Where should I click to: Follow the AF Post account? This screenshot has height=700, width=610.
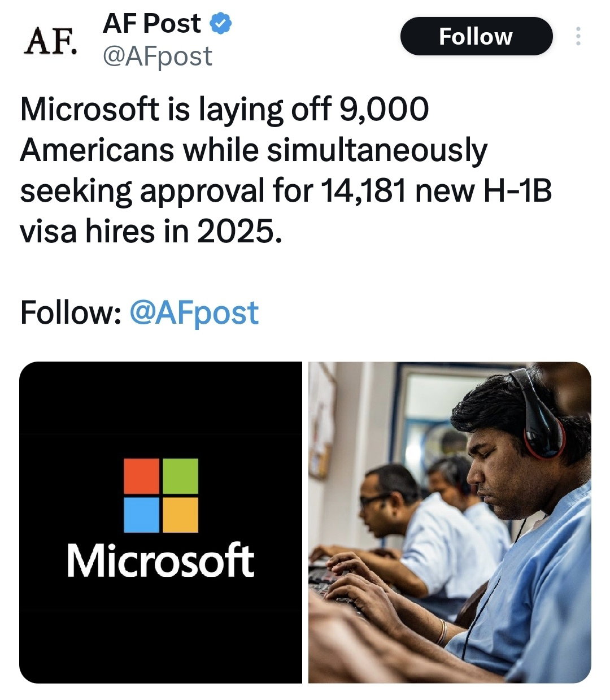click(x=476, y=36)
